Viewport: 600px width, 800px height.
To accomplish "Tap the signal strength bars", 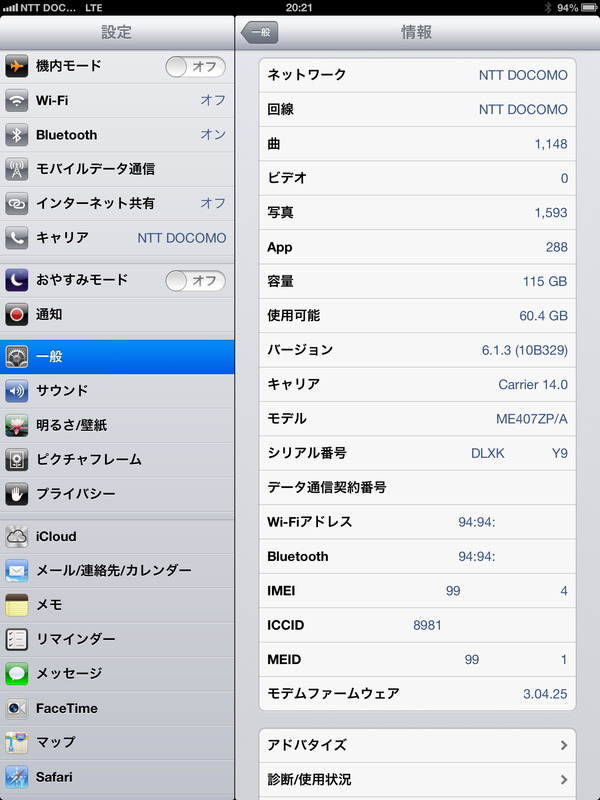I will [x=10, y=8].
